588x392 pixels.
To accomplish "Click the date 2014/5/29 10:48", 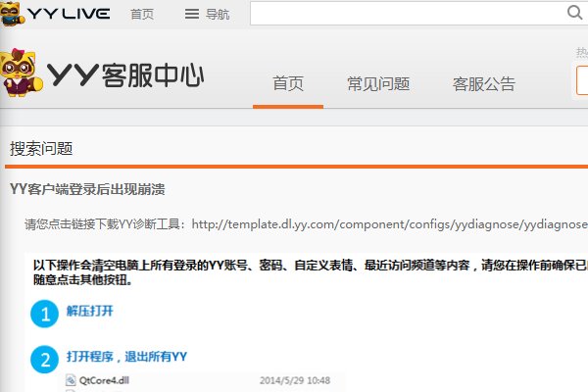I will point(295,380).
